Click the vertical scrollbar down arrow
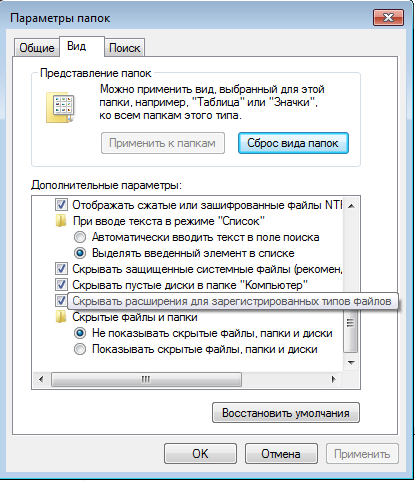The height and width of the screenshot is (481, 415). coord(351,362)
